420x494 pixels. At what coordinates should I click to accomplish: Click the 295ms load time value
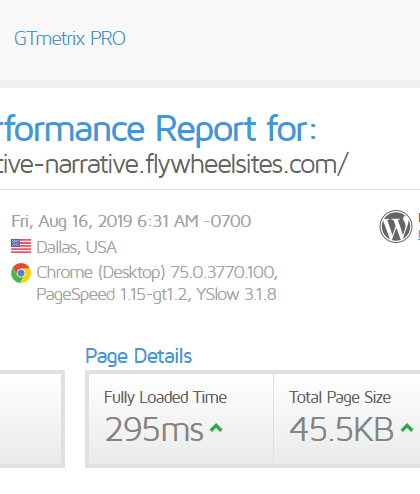click(x=154, y=429)
